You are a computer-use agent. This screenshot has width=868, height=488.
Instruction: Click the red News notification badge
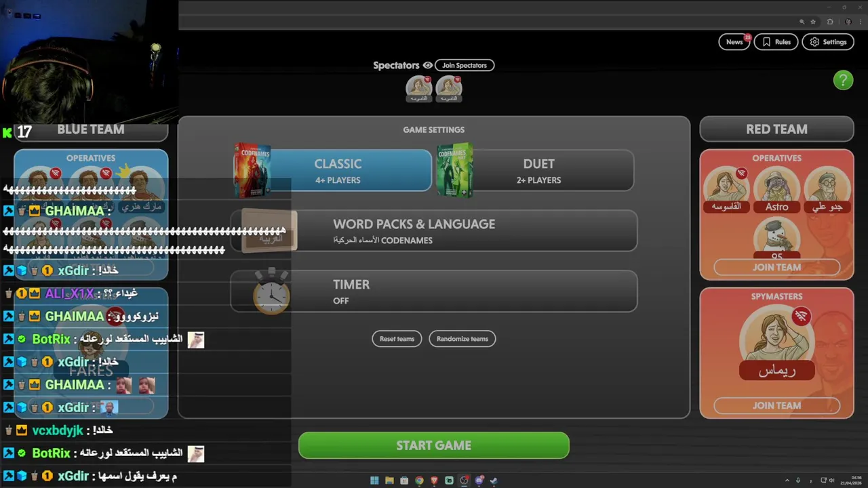(x=747, y=37)
